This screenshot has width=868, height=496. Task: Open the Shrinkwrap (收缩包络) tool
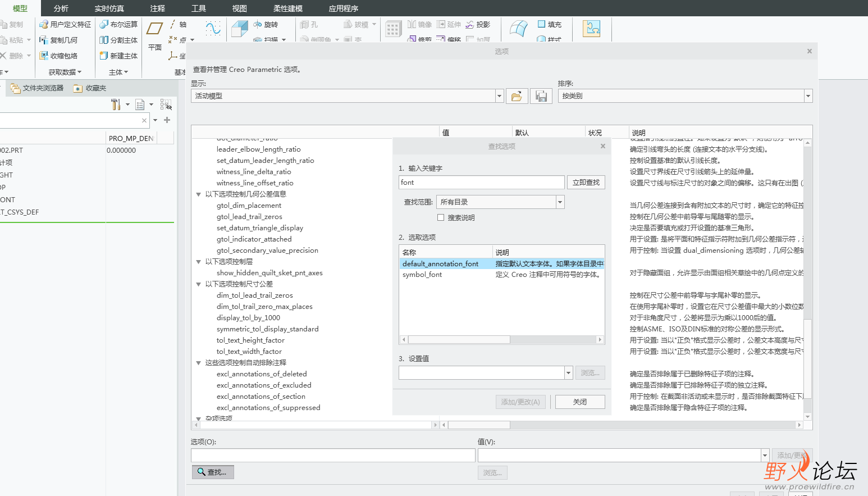(x=58, y=56)
